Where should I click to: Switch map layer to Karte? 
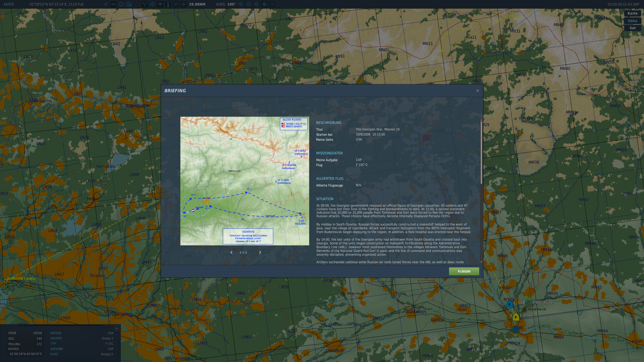632,14
